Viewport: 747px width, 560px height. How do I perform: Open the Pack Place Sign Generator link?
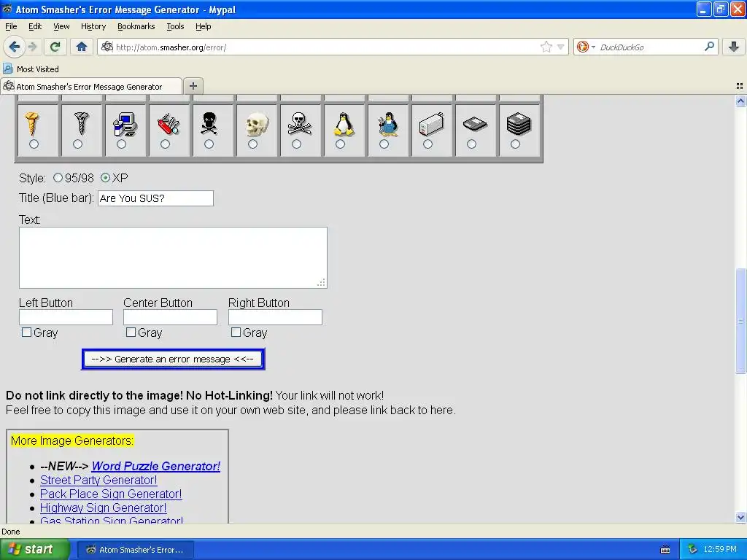[x=111, y=494]
